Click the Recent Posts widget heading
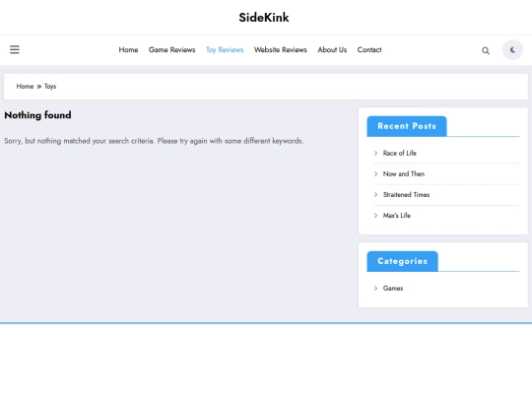The image size is (532, 399). coord(407,126)
